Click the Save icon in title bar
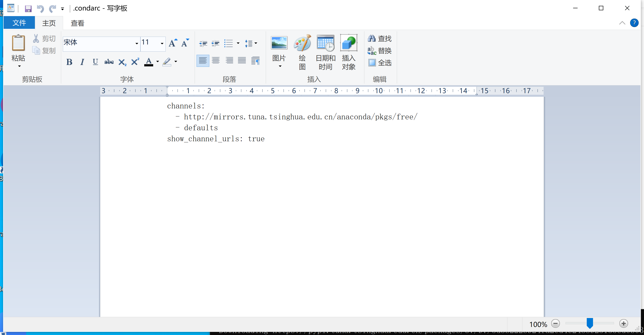The image size is (644, 335). click(x=28, y=9)
